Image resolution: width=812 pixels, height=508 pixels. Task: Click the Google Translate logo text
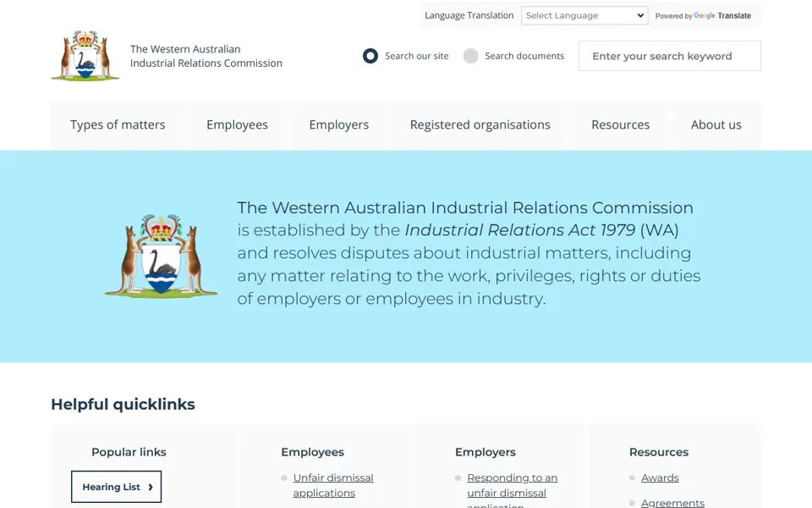(x=722, y=15)
